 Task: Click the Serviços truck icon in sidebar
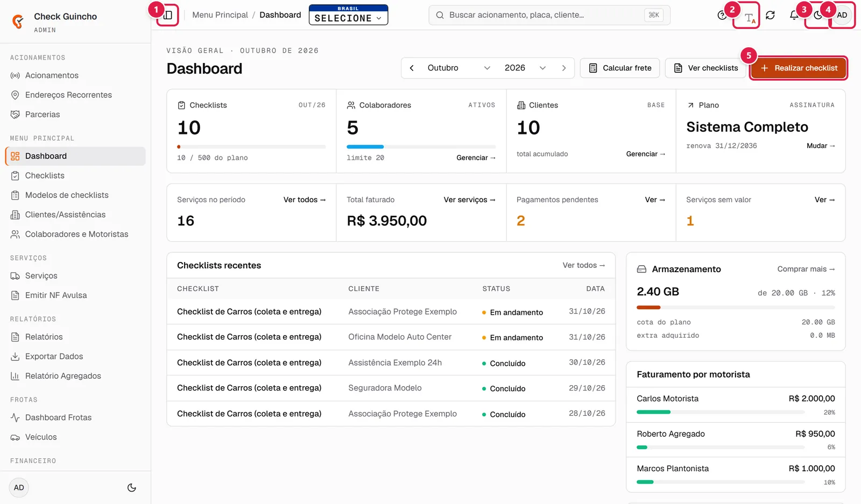pos(15,276)
